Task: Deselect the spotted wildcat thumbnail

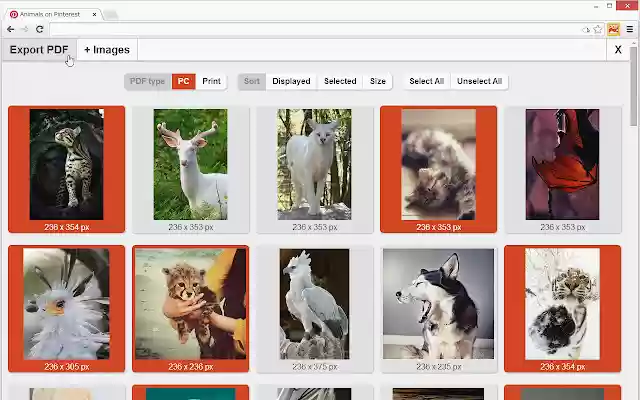Action: [67, 169]
